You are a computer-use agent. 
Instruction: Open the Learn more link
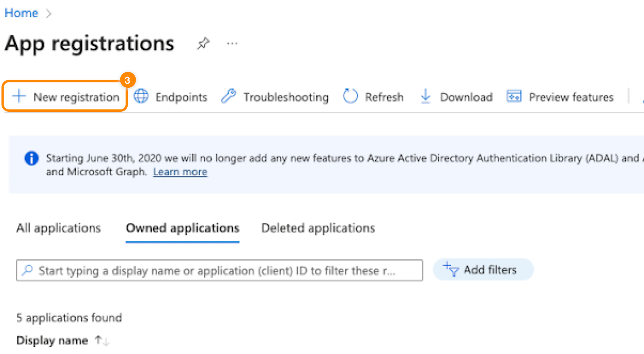180,172
